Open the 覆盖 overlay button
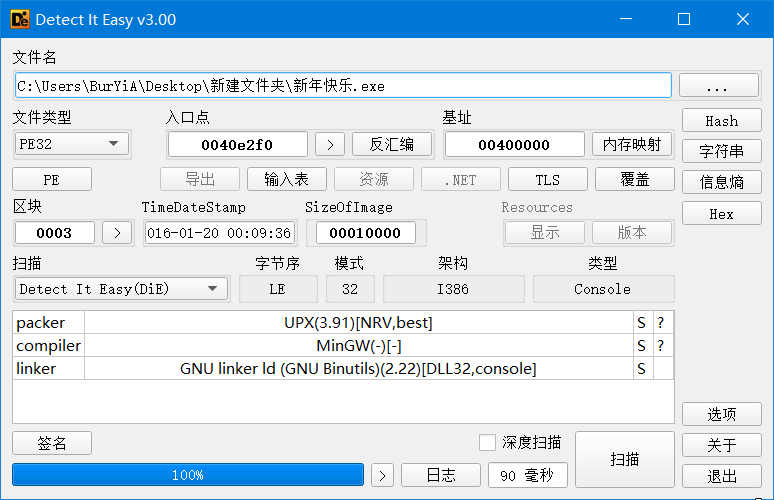The height and width of the screenshot is (500, 774). (635, 179)
